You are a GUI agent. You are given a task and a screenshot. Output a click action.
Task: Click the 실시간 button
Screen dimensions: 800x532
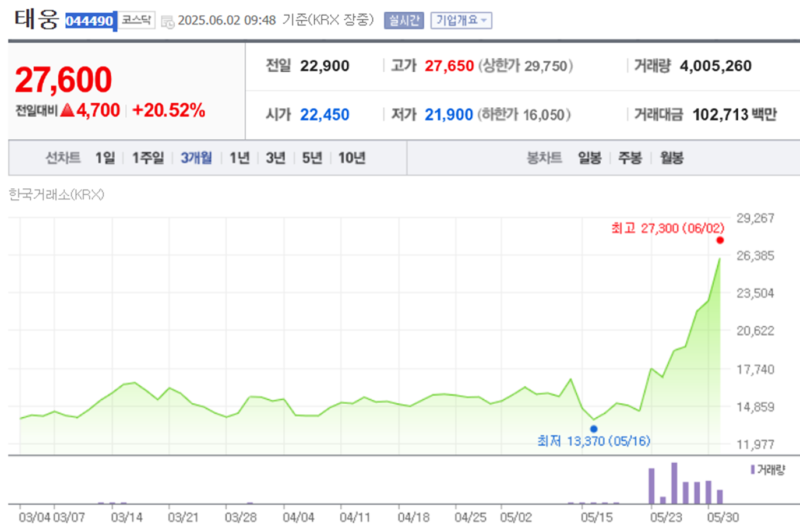click(x=404, y=20)
